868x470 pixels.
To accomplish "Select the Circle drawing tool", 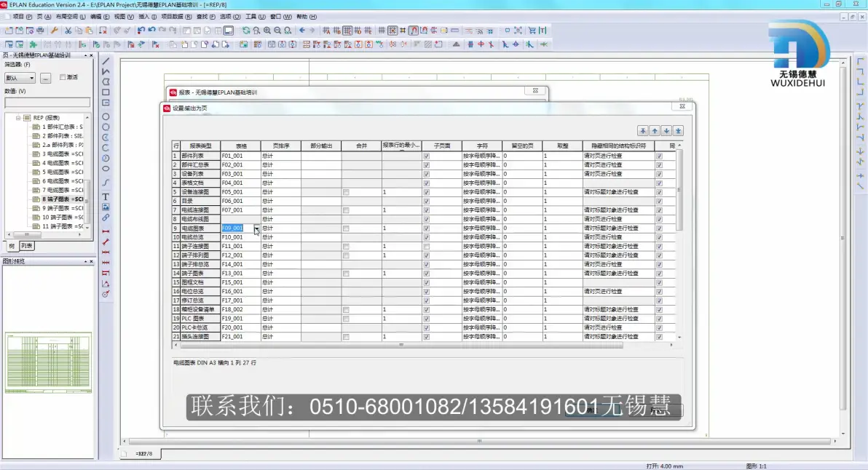I will (x=106, y=116).
